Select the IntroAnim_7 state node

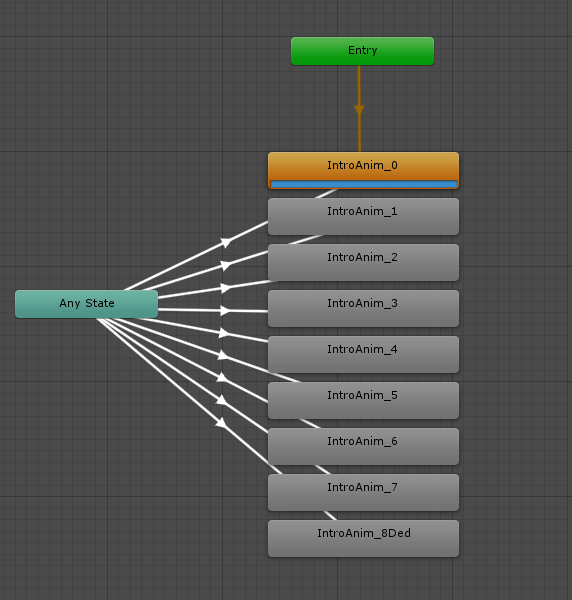click(363, 492)
